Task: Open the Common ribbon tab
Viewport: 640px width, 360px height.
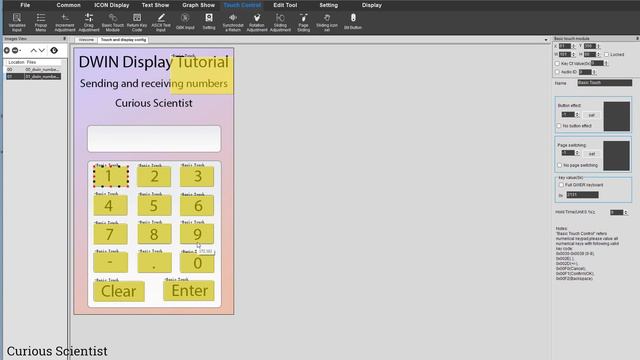Action: click(x=69, y=5)
